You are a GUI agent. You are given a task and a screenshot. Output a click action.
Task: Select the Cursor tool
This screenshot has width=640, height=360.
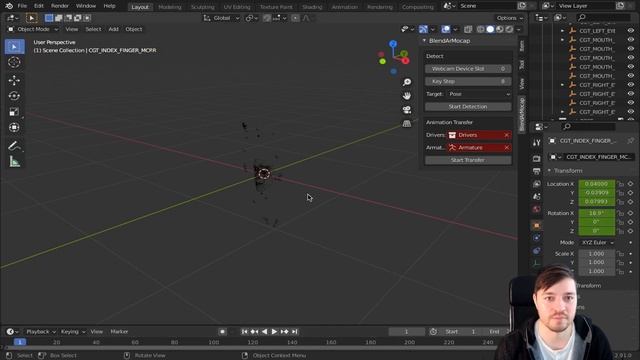[x=14, y=62]
